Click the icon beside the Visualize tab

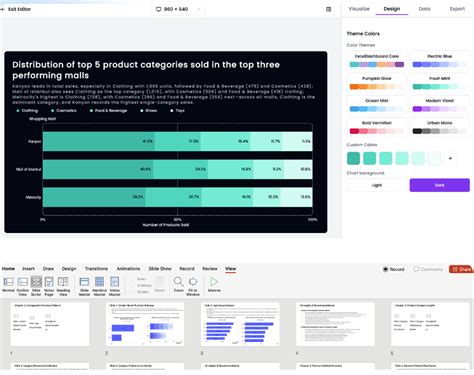(x=328, y=9)
